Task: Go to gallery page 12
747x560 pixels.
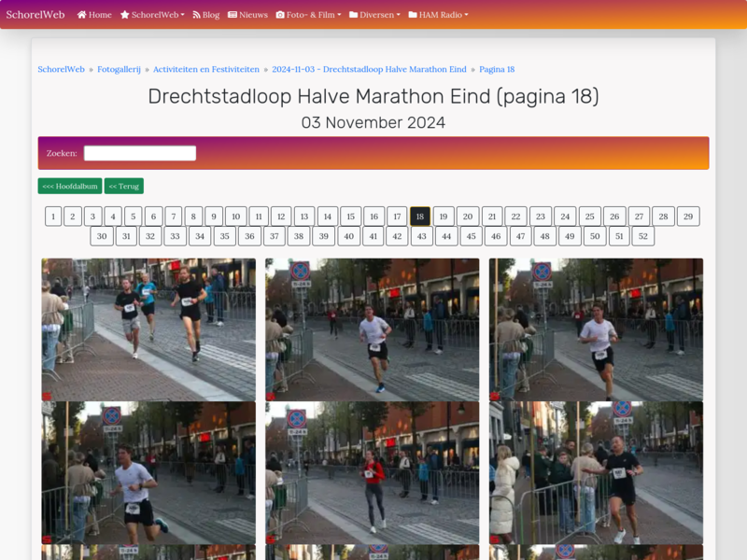Action: coord(281,217)
